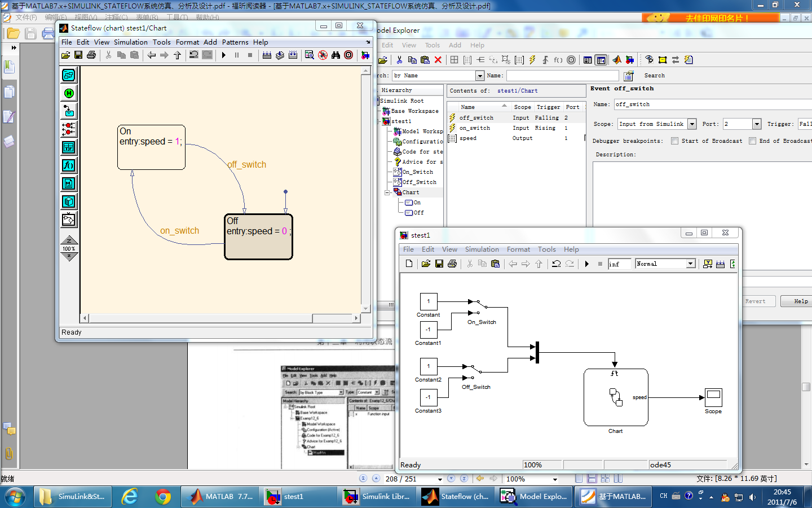This screenshot has width=812, height=508.
Task: Click Pause simulation in the Stateflow toolbar
Action: pos(237,55)
